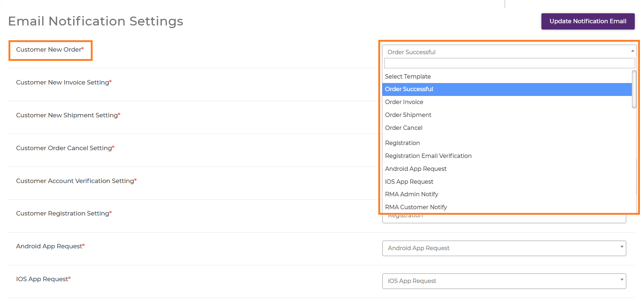Choose the Order Cancel template
The width and height of the screenshot is (644, 300).
click(404, 128)
